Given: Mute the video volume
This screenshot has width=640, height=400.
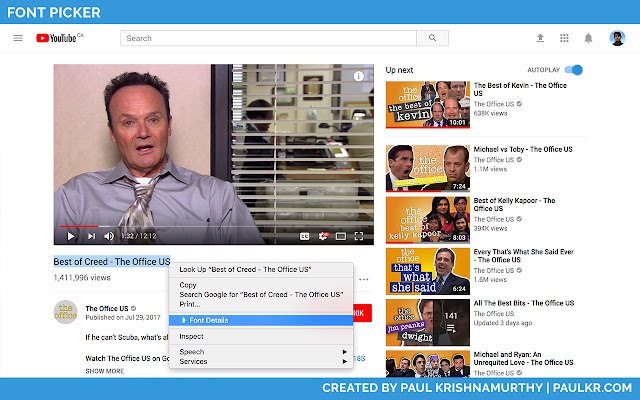Looking at the screenshot, I should [x=109, y=236].
